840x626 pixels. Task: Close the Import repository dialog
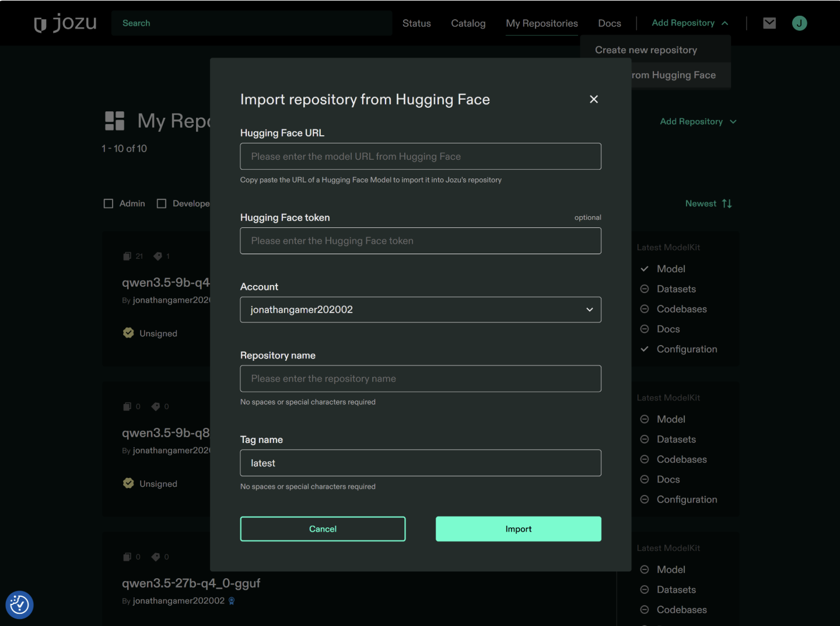(594, 99)
